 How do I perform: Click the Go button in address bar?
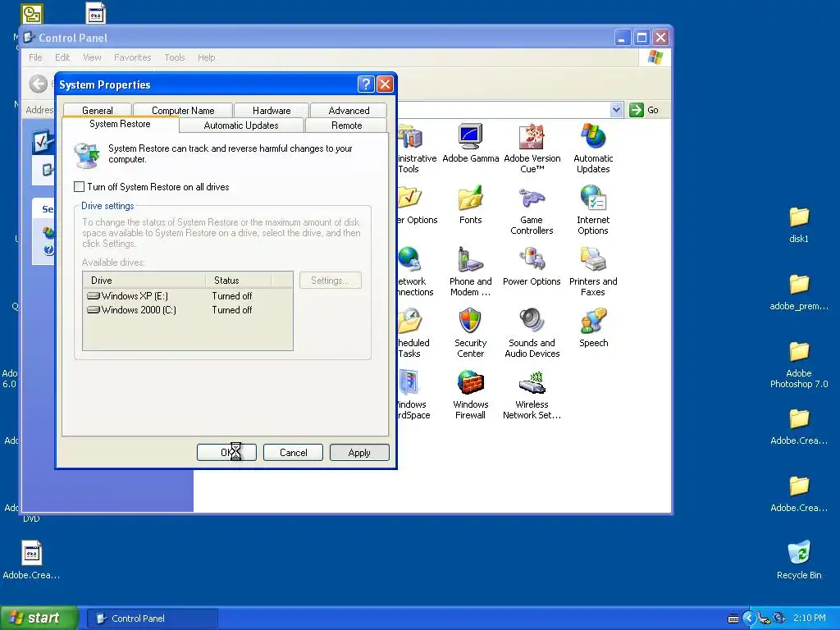click(x=644, y=110)
